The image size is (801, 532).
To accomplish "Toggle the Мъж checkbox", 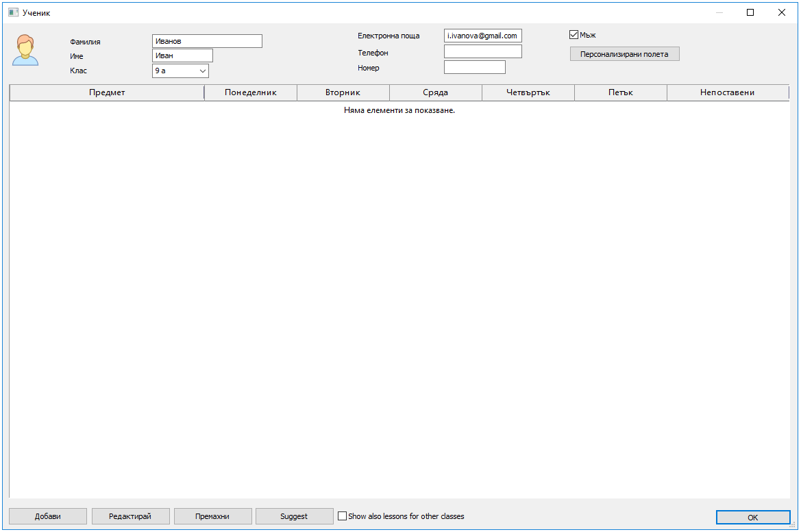I will pyautogui.click(x=574, y=35).
